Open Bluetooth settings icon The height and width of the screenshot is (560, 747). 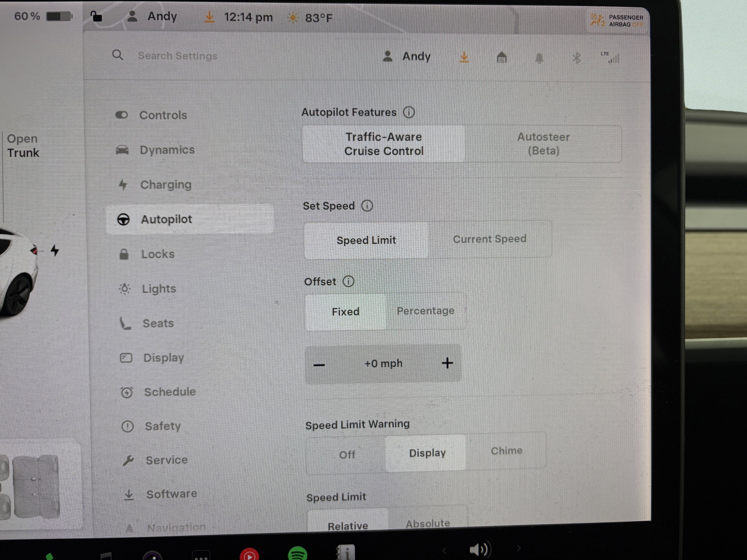[x=576, y=58]
